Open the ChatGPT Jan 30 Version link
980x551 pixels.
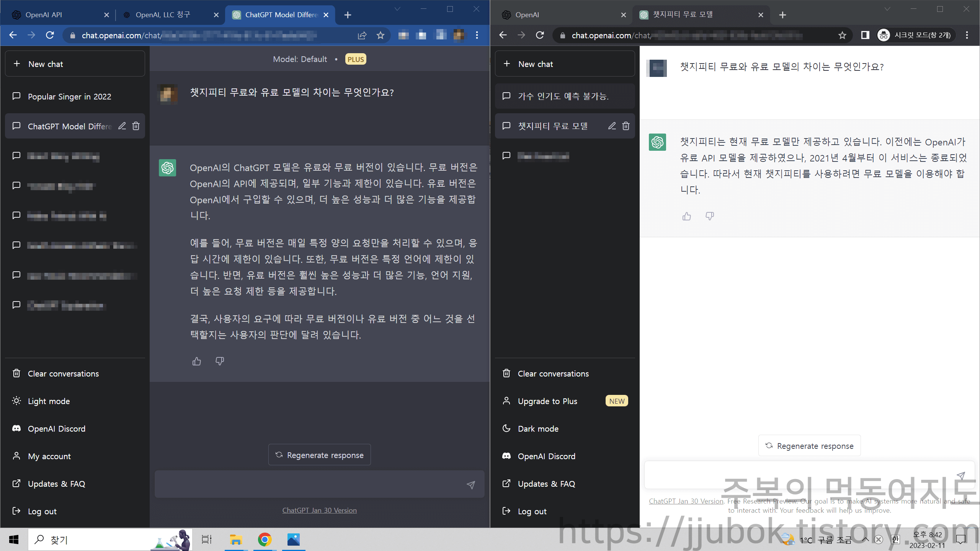coord(319,510)
